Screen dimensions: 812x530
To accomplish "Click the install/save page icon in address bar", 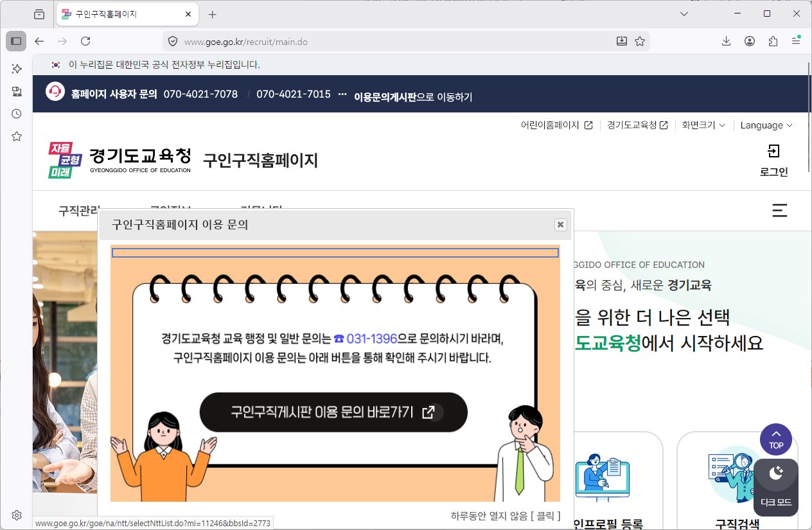I will [621, 41].
